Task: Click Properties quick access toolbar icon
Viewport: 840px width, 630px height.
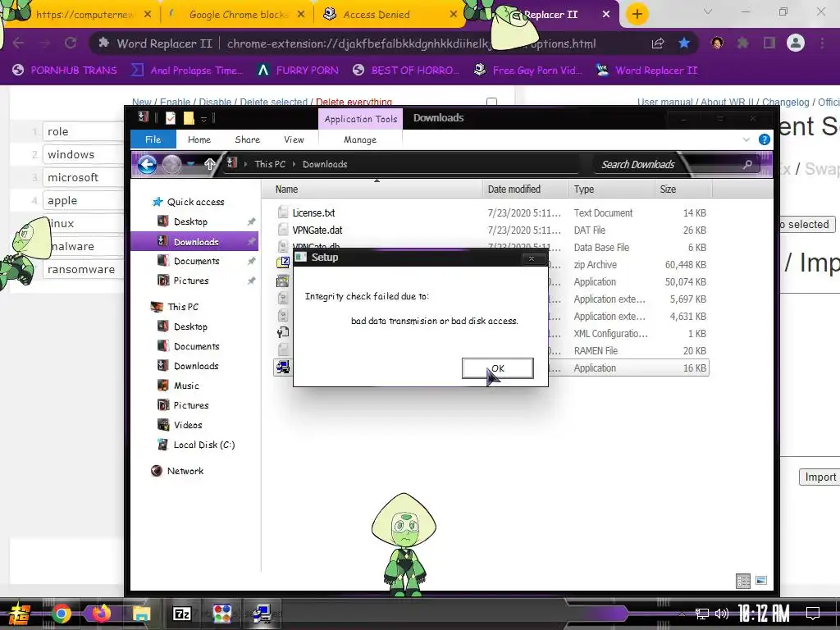Action: pyautogui.click(x=171, y=118)
